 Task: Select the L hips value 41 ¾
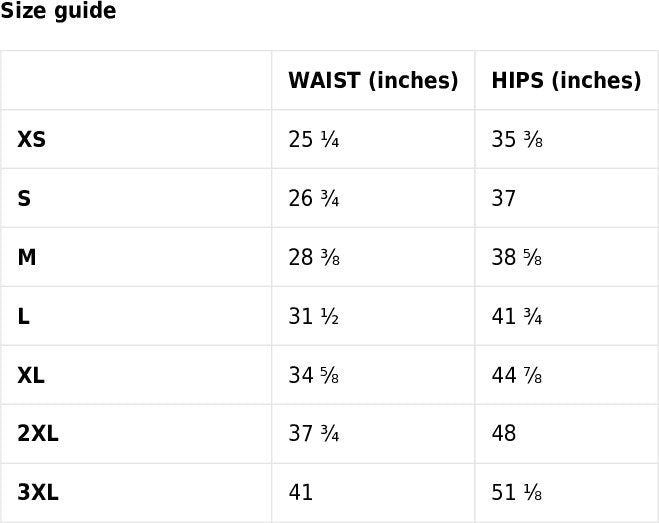517,317
